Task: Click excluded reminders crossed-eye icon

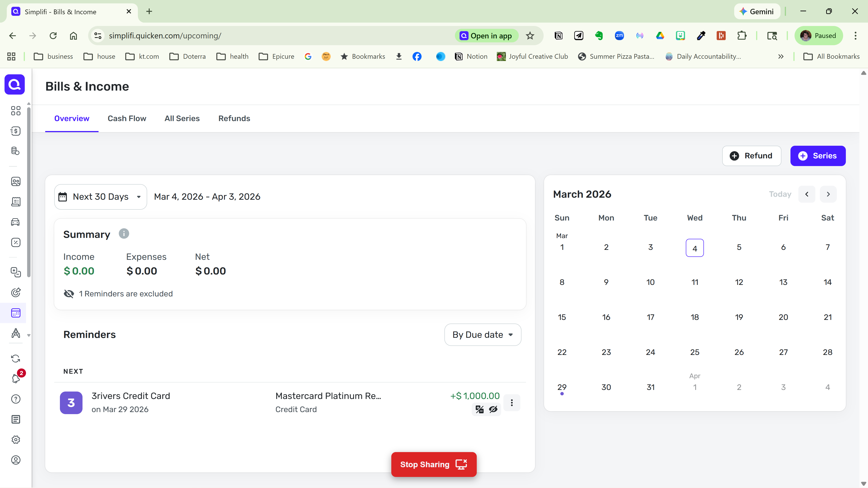Action: click(x=69, y=294)
